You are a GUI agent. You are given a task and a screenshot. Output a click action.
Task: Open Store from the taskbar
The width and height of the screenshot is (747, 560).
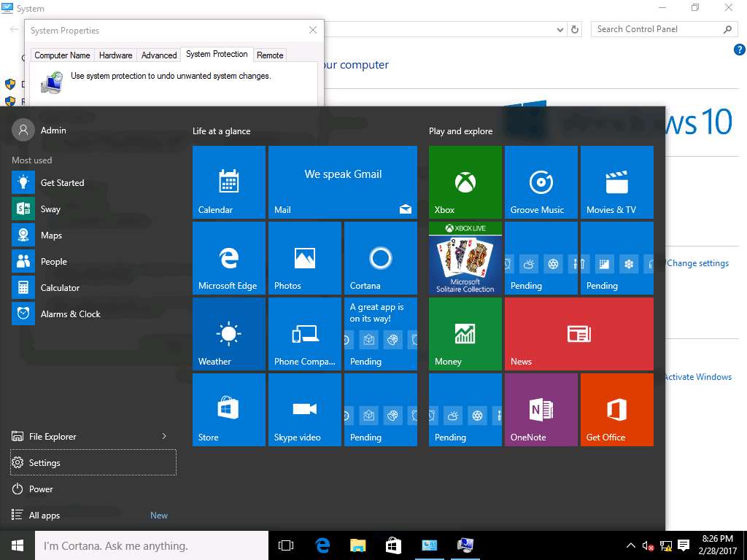click(393, 545)
